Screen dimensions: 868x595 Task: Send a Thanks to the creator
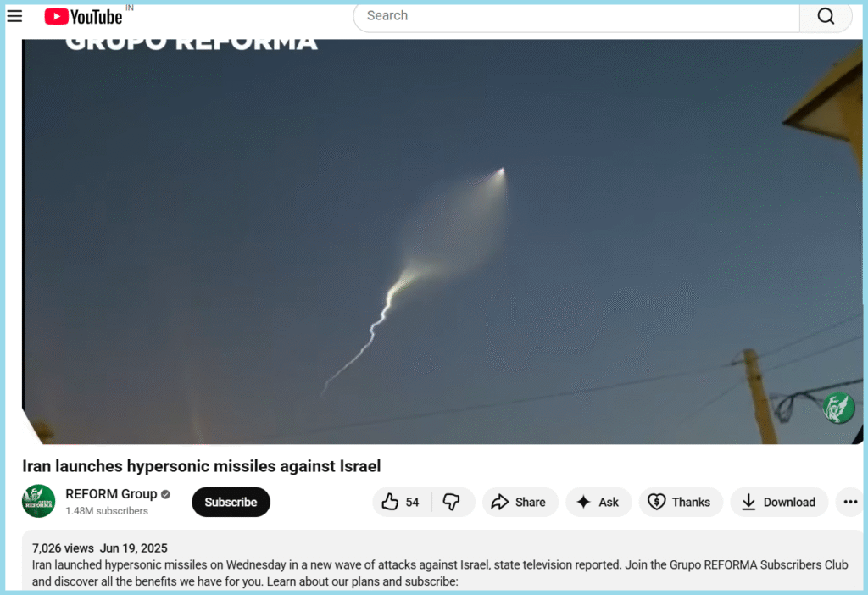(681, 502)
